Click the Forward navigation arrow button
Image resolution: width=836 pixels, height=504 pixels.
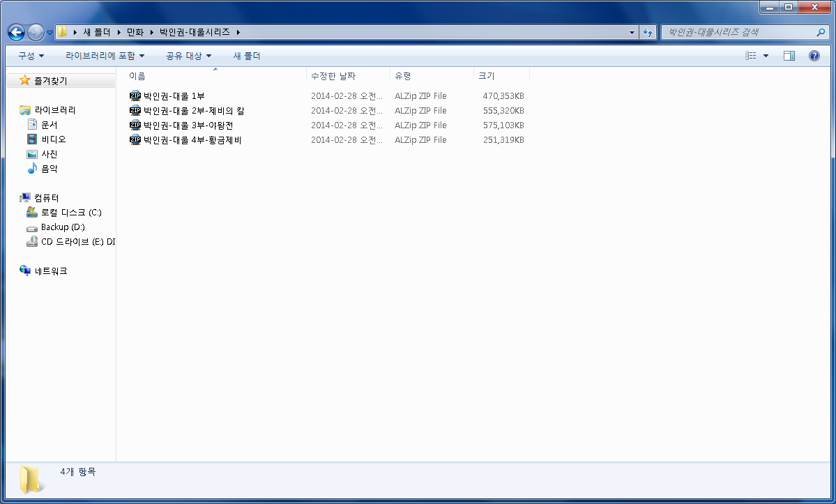pos(36,32)
